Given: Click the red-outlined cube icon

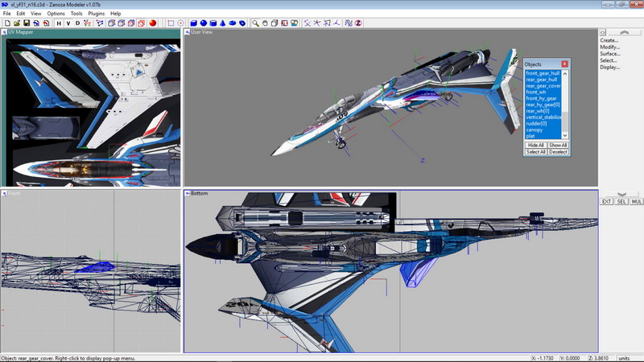Looking at the screenshot, I should pos(142,23).
